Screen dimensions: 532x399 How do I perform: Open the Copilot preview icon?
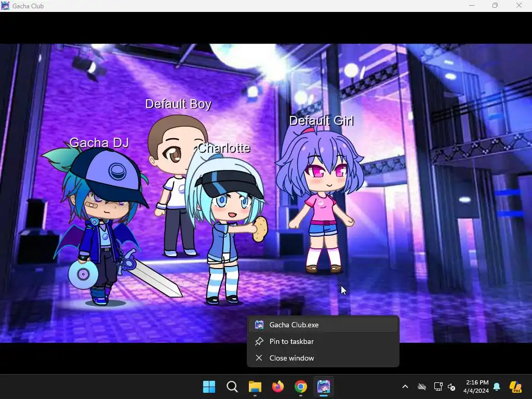pos(516,387)
